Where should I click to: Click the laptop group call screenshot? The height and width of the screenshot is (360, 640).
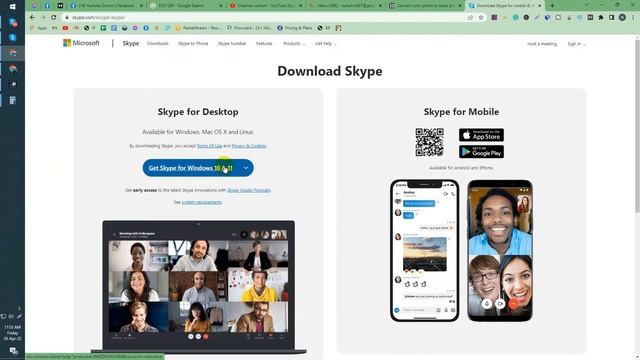coord(198,287)
